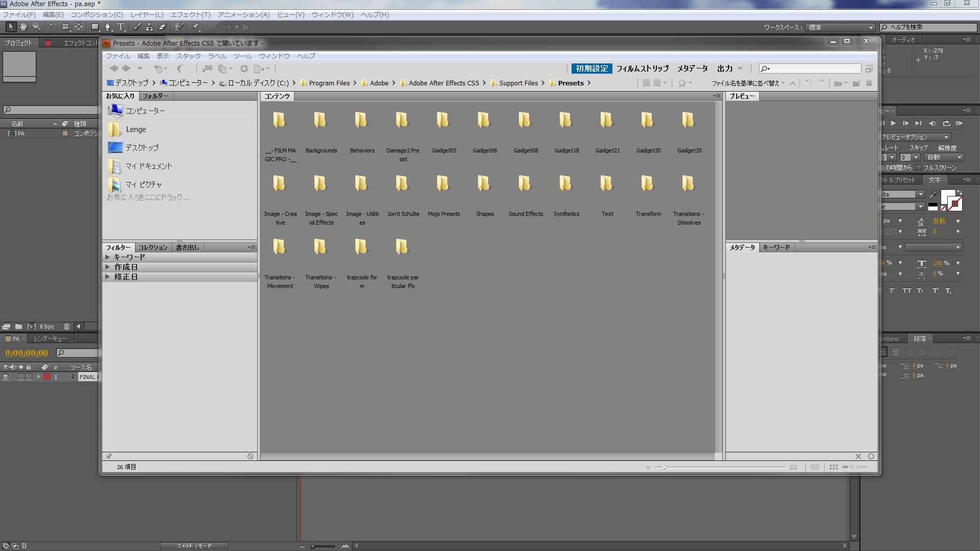
Task: Rotate 90° counterclockwise icon in Bridge
Action: (x=808, y=83)
